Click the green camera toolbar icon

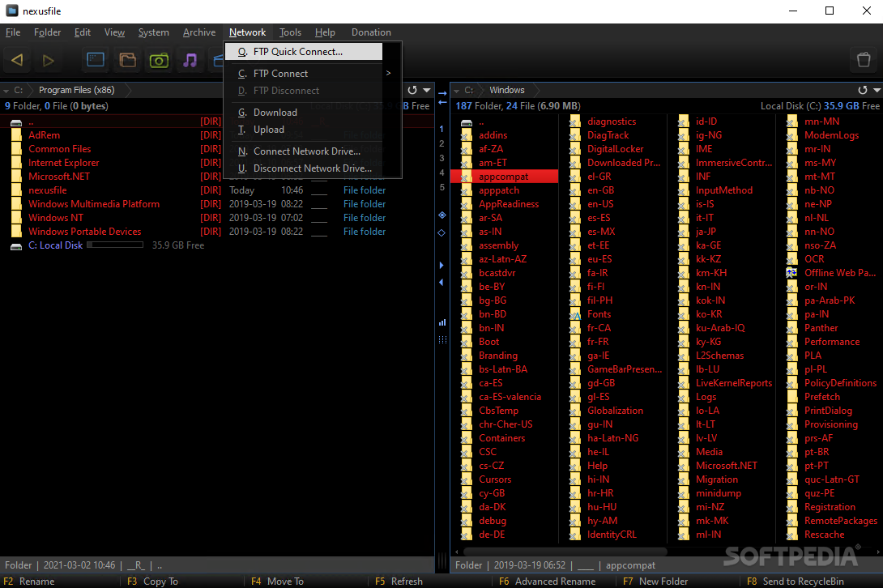(159, 60)
